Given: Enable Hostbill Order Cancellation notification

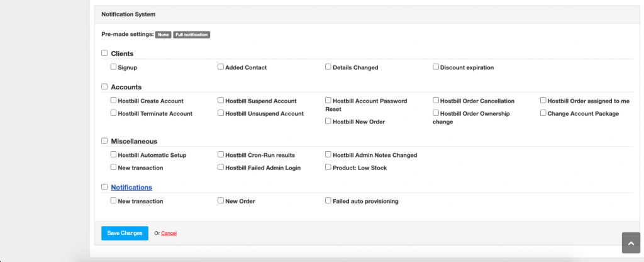Looking at the screenshot, I should pyautogui.click(x=436, y=100).
